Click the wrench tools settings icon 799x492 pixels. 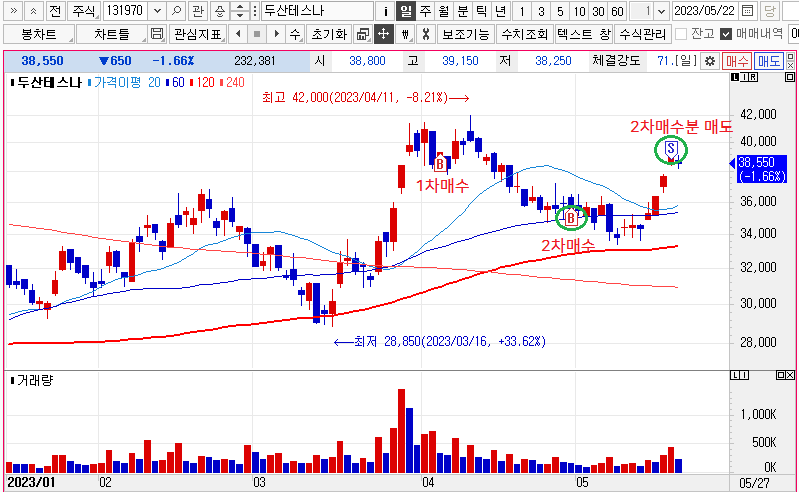click(x=426, y=34)
